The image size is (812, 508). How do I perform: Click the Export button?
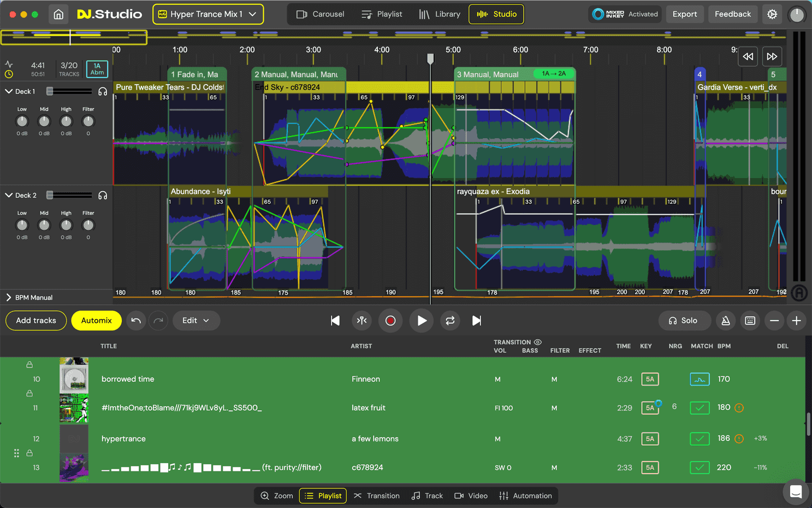(685, 14)
